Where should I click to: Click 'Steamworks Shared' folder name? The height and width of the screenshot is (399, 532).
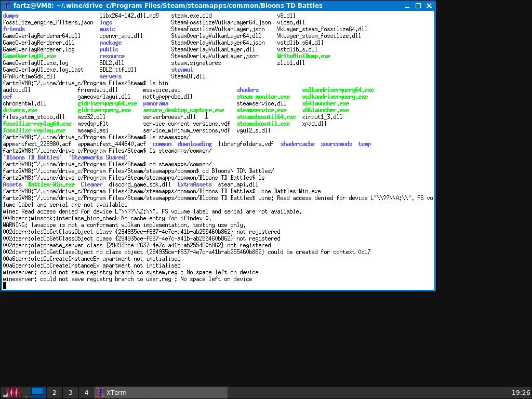point(98,157)
